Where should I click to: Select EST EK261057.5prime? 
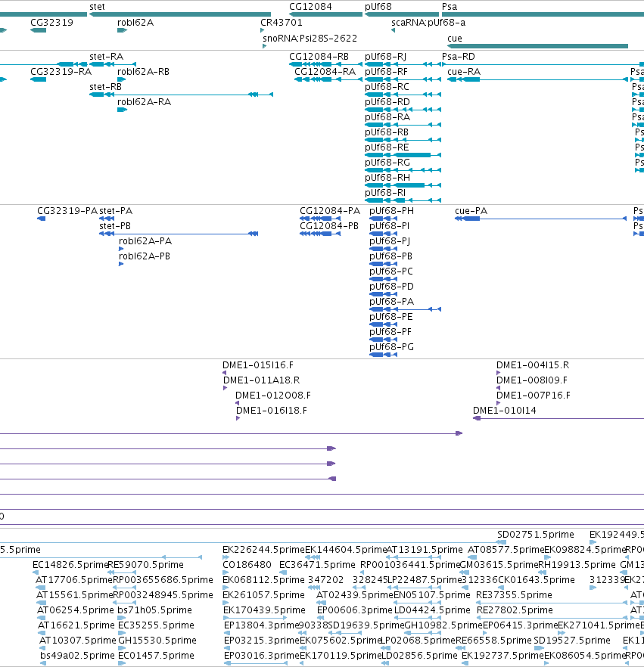263,594
